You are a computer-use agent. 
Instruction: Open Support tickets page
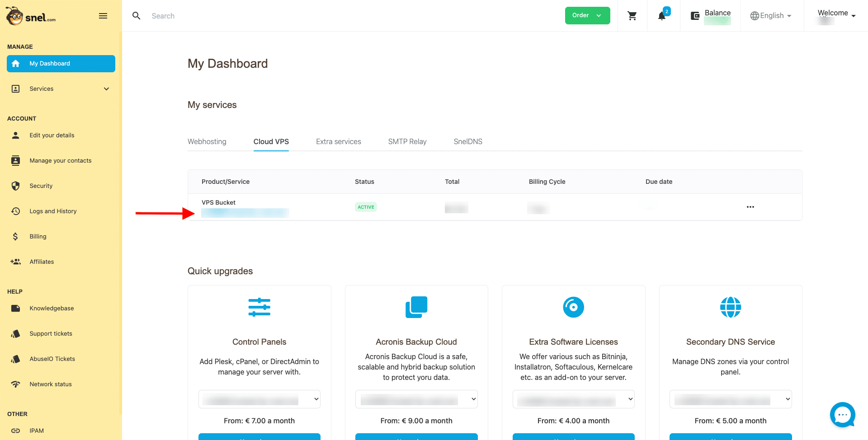click(51, 333)
